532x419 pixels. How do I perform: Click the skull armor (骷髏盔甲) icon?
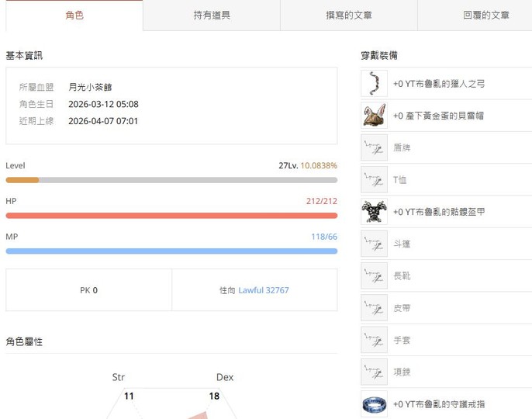click(374, 212)
